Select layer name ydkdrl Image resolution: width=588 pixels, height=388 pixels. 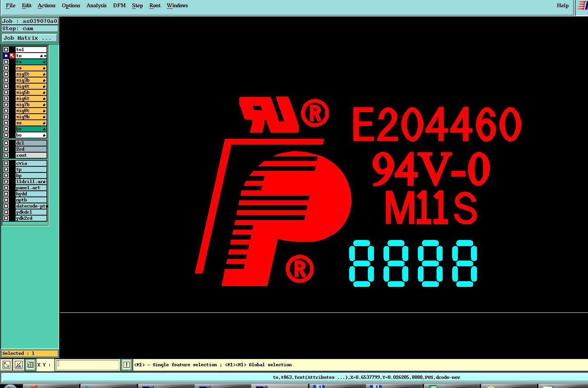31,212
